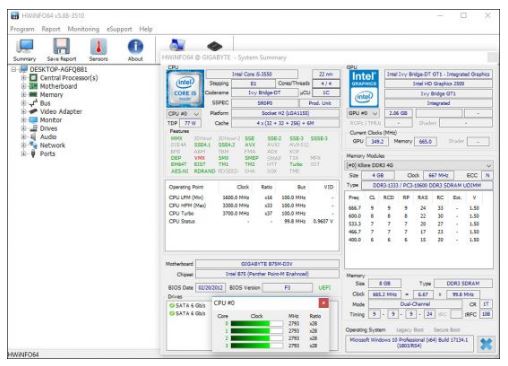The image size is (508, 366).
Task: Expand the Memory node
Action: pos(24,95)
